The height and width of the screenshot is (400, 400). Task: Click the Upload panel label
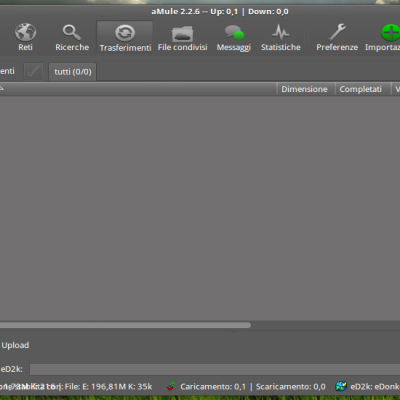point(15,345)
